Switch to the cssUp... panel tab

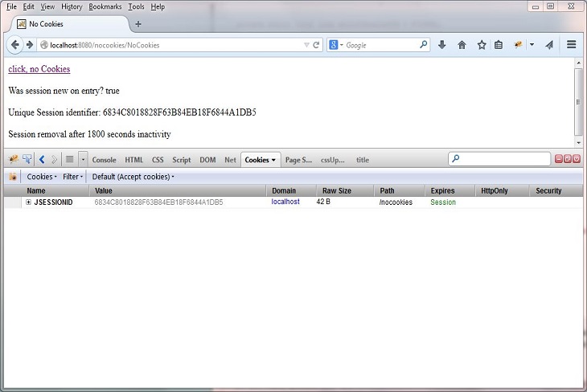point(332,160)
